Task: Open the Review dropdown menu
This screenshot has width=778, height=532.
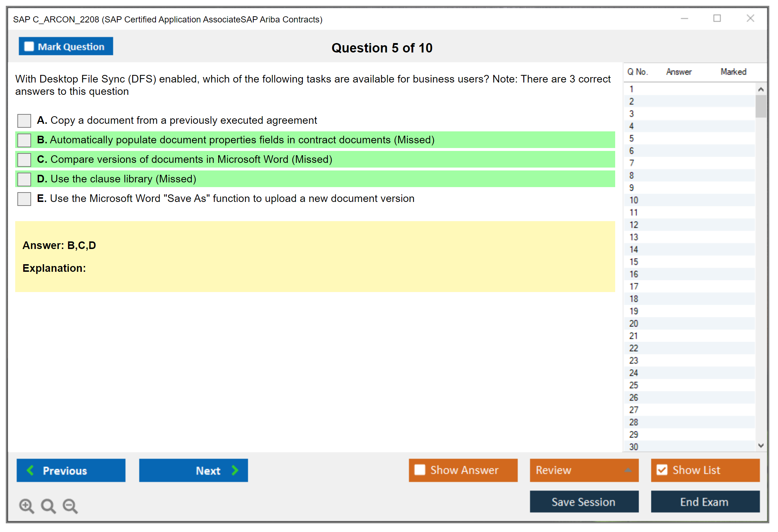Action: click(x=628, y=470)
